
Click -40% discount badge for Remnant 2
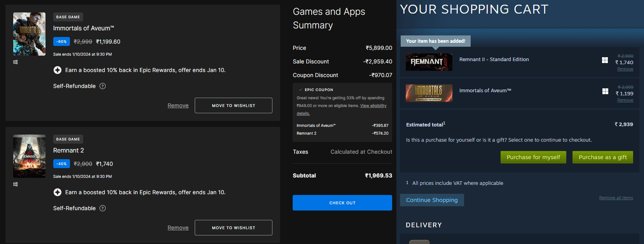click(x=61, y=164)
